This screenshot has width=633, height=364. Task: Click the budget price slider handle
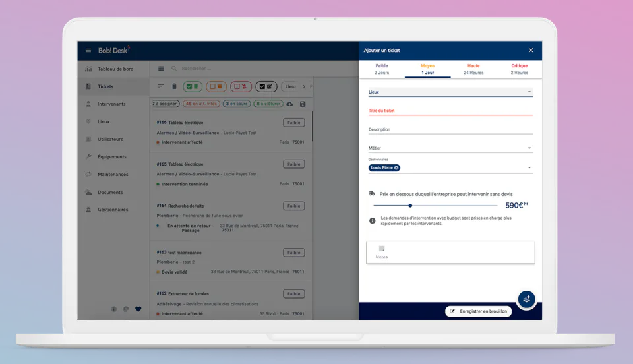(x=410, y=205)
